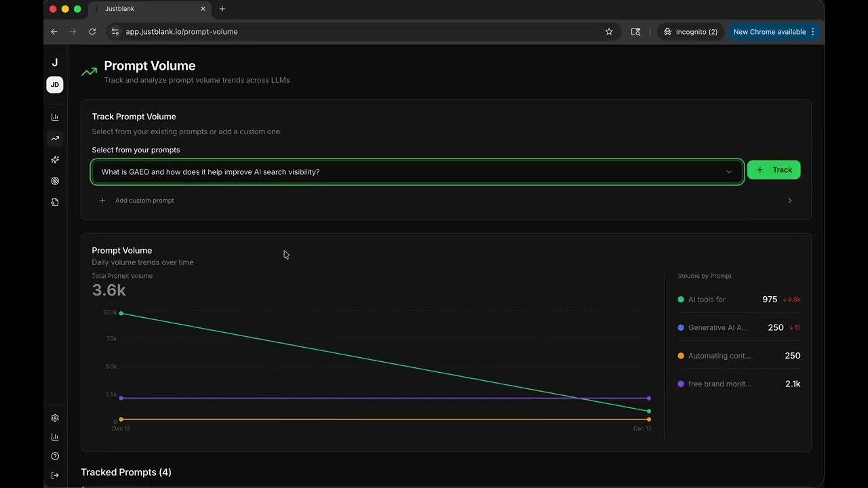868x488 pixels.
Task: Open a new browser tab
Action: [x=222, y=9]
